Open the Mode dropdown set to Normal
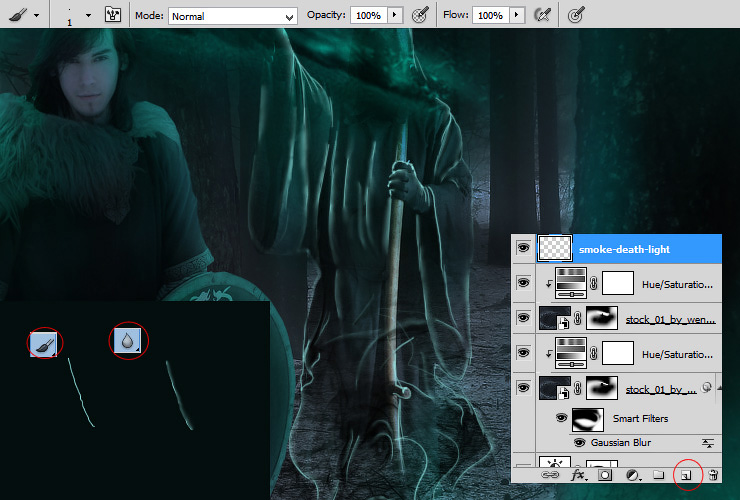 pos(233,16)
